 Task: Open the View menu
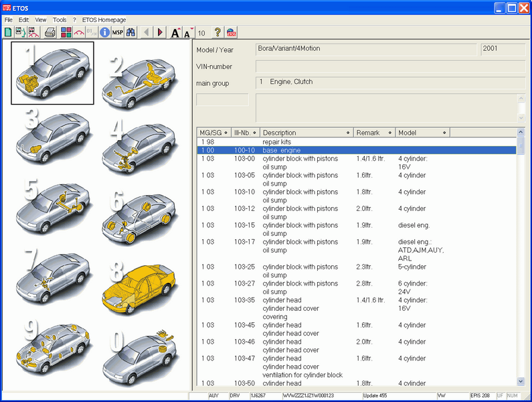tap(41, 20)
